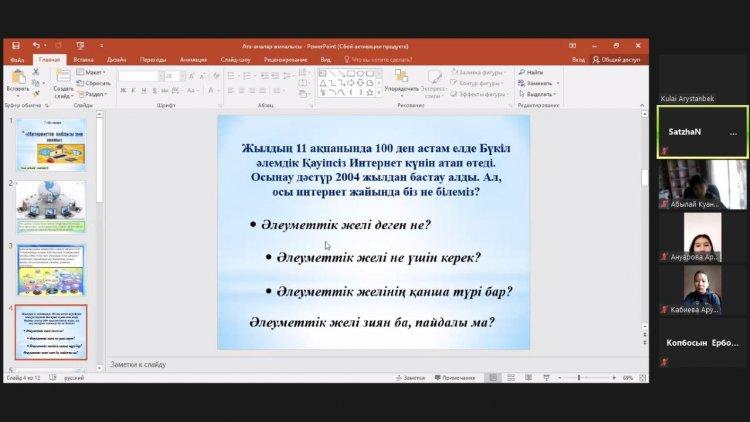750x422 pixels.
Task: Open the Вставка ribbon tab
Action: point(83,59)
